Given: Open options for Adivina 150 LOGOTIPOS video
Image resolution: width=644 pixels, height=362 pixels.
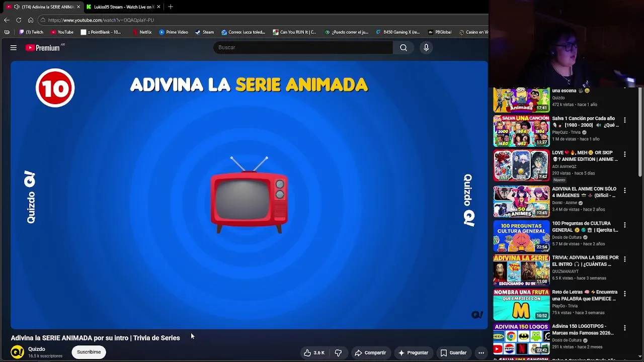Looking at the screenshot, I should pos(624,328).
